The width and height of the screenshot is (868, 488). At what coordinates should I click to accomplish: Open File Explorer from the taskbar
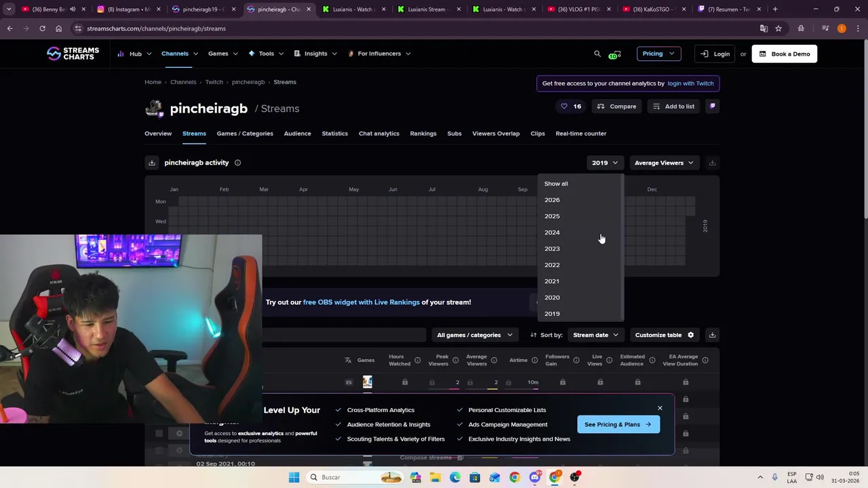click(435, 477)
